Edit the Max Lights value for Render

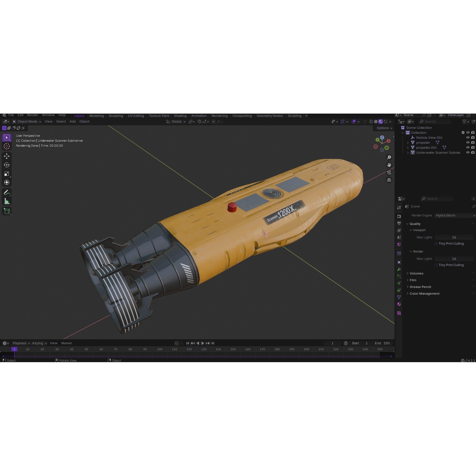click(x=454, y=259)
